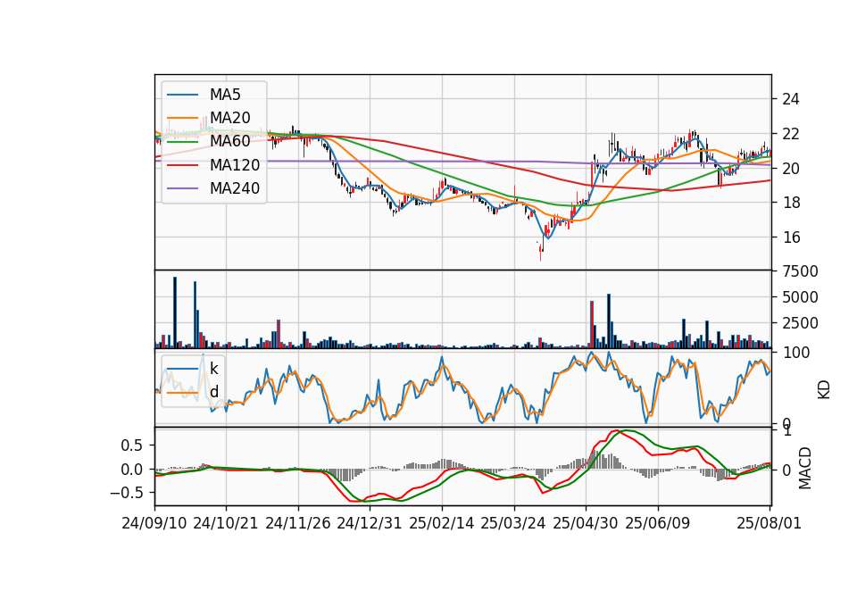The image size is (857, 616).
Task: Click the MACD left axis value 0.5
Action: tap(132, 445)
